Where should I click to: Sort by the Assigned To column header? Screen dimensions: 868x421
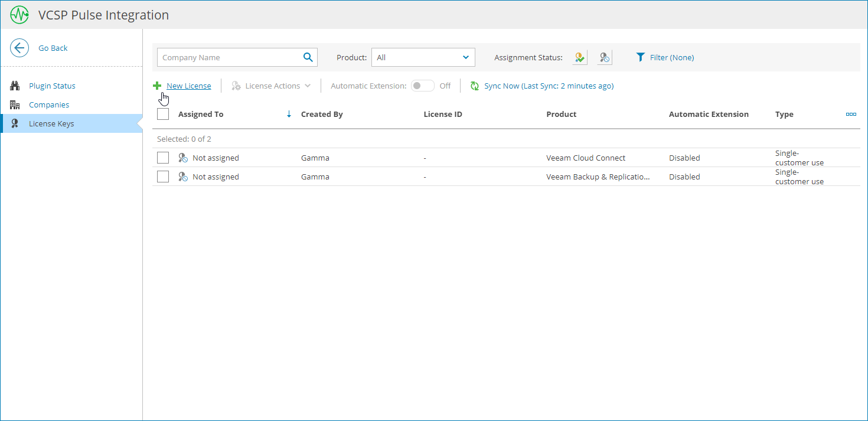click(201, 114)
